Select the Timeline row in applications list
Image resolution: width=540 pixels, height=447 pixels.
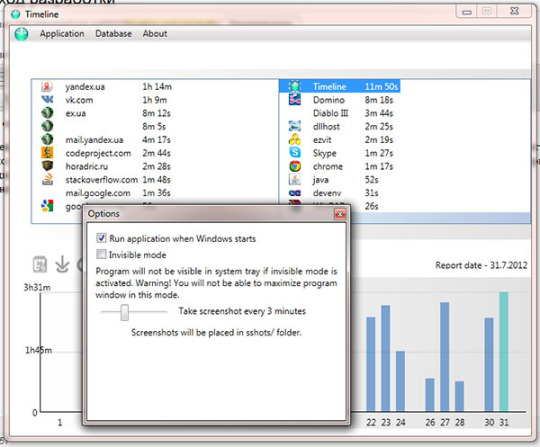coord(340,86)
